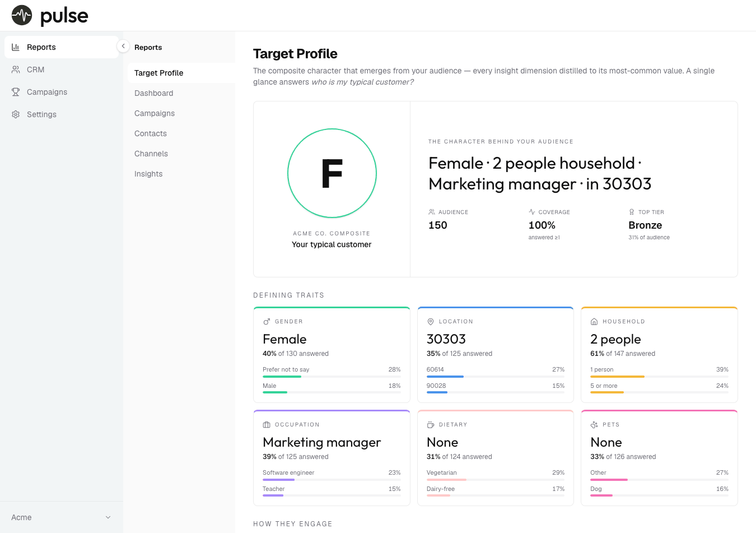Go to the Reports section in the main sidebar

(62, 47)
